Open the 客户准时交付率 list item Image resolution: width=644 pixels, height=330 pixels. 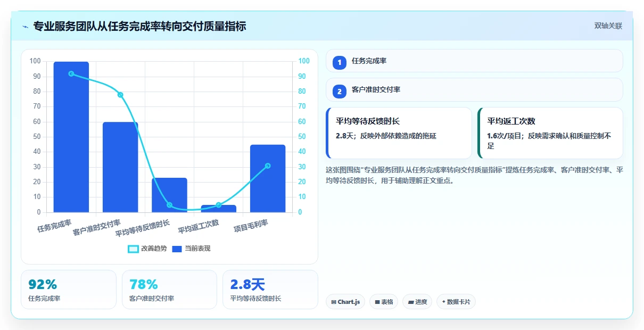point(474,89)
